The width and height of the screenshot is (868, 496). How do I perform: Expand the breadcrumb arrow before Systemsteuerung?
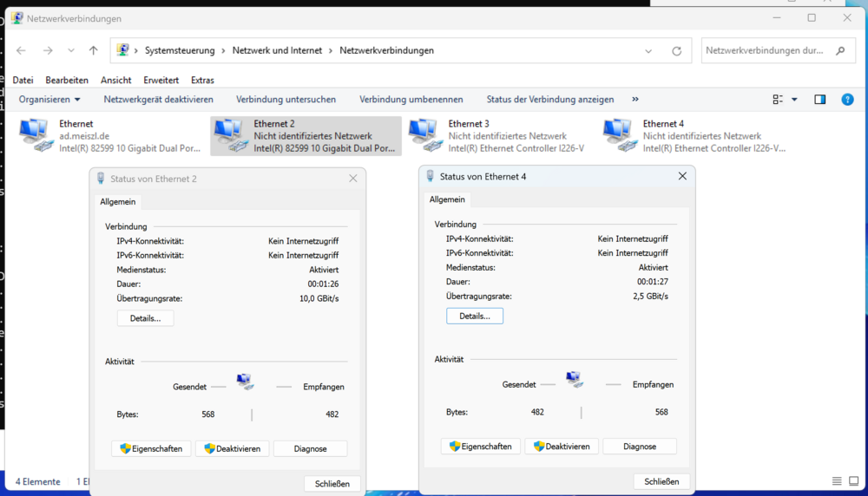click(135, 51)
